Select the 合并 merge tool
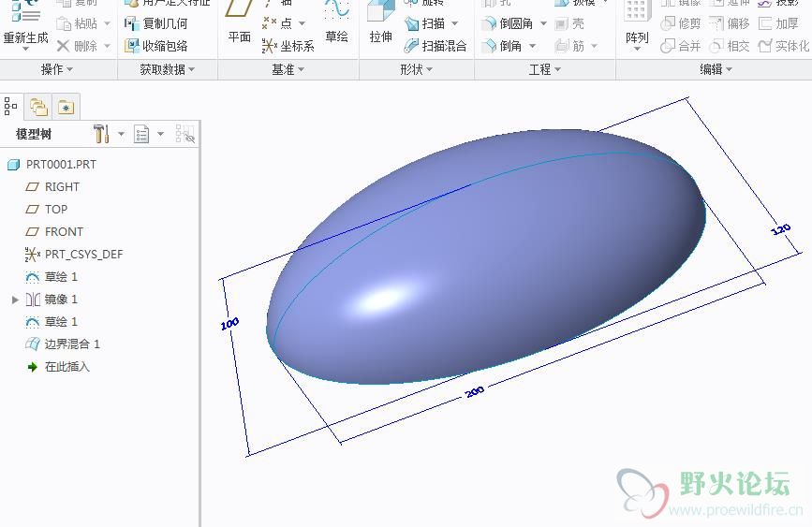Image resolution: width=812 pixels, height=527 pixels. 681,46
